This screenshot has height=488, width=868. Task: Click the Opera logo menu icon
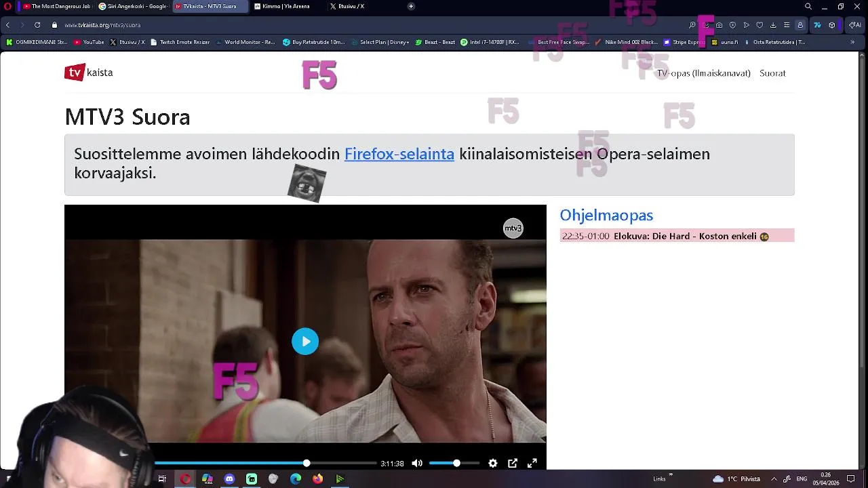click(x=7, y=6)
